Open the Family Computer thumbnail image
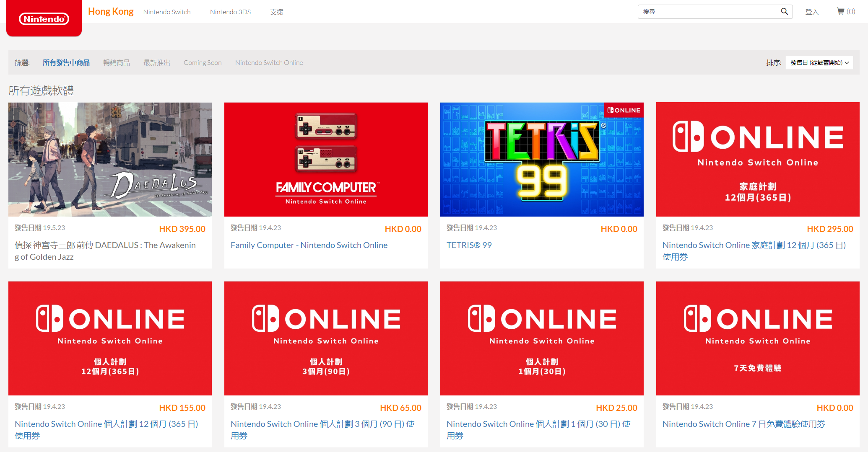 [326, 159]
